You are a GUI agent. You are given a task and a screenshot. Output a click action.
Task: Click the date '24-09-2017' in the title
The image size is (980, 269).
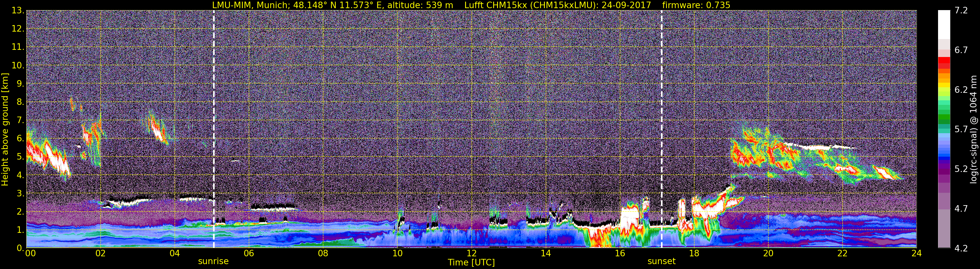coord(626,5)
